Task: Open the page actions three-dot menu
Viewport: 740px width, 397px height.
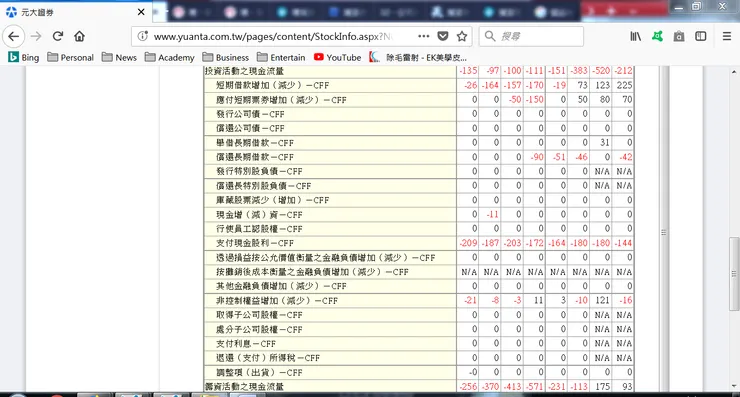Action: 424,36
